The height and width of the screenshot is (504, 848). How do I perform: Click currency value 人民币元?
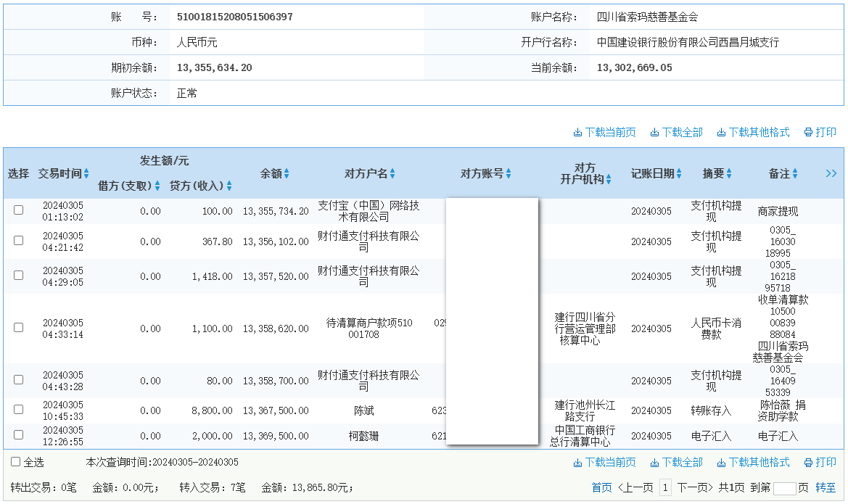(197, 42)
